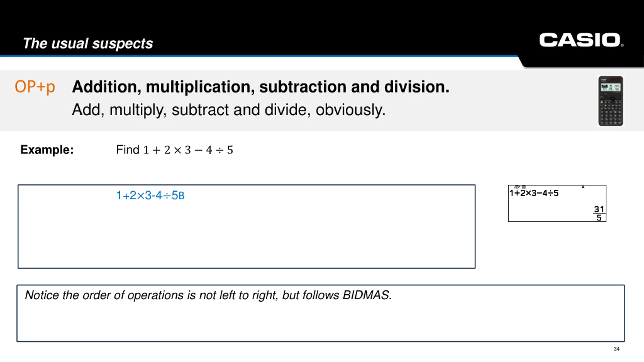Click the slide title 'The usual suspects'
644x362 pixels.
coord(88,43)
